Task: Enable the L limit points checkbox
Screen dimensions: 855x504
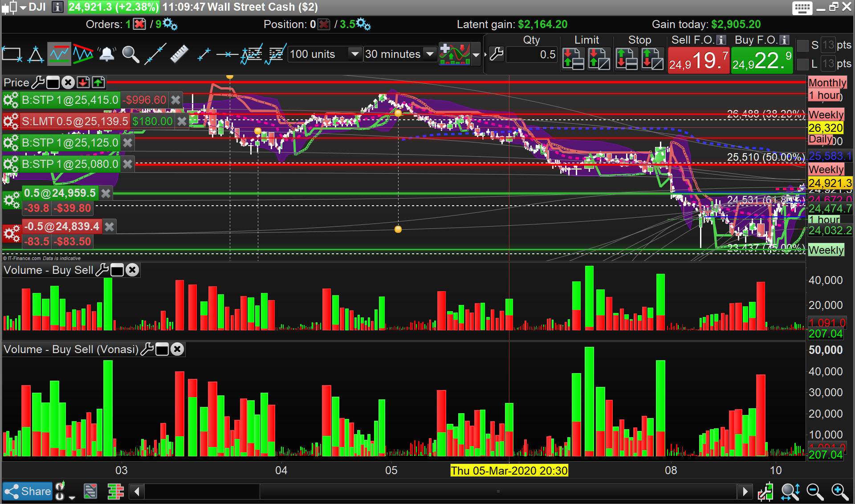Action: 802,64
